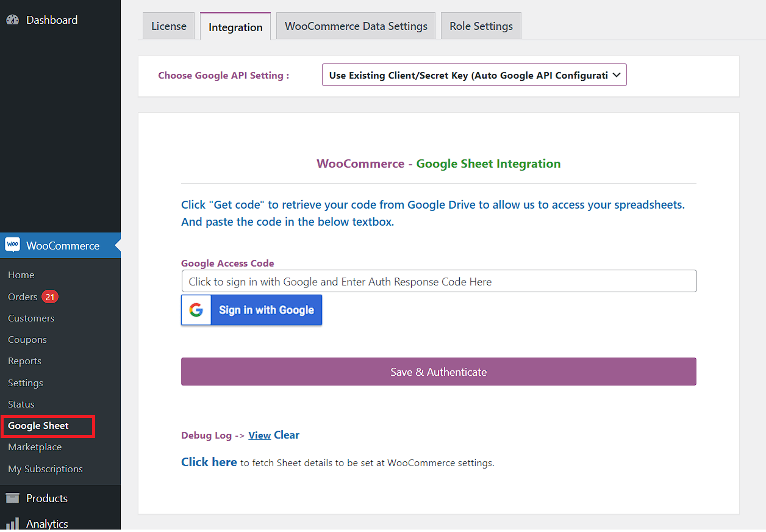Click the Orders count badge showing 21

click(50, 297)
